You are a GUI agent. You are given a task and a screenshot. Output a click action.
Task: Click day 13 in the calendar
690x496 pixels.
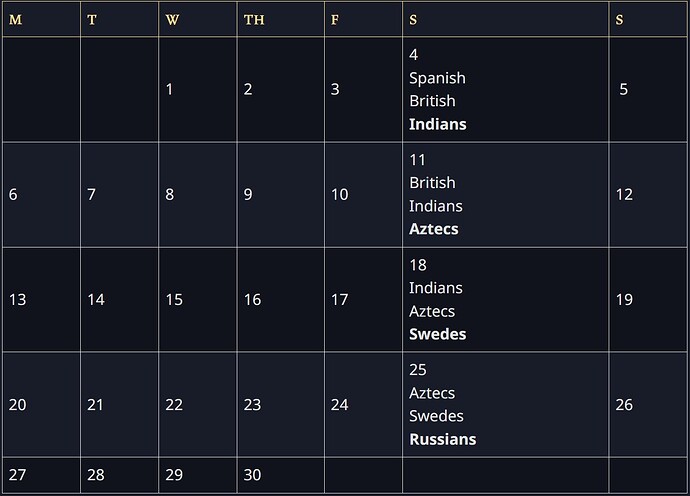coord(17,299)
